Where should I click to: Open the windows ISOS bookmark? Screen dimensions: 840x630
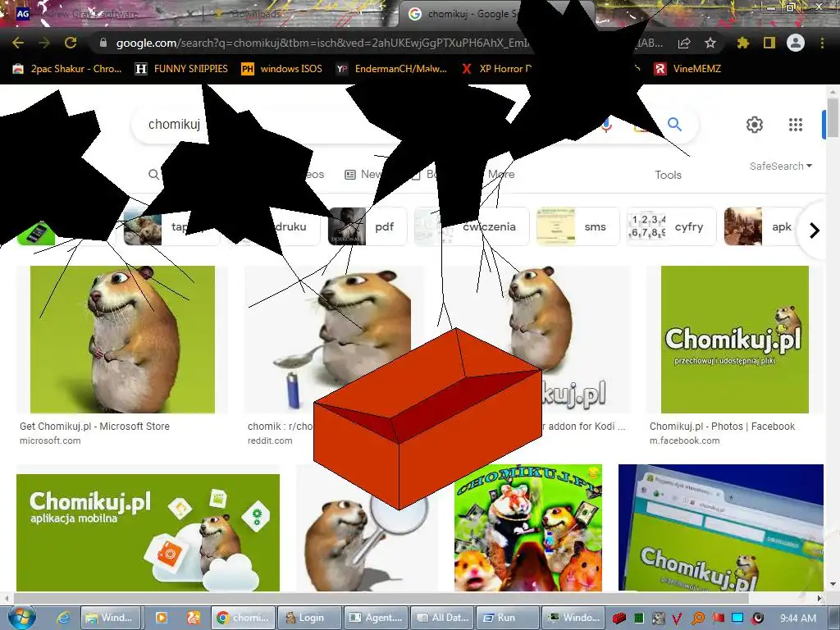(282, 69)
